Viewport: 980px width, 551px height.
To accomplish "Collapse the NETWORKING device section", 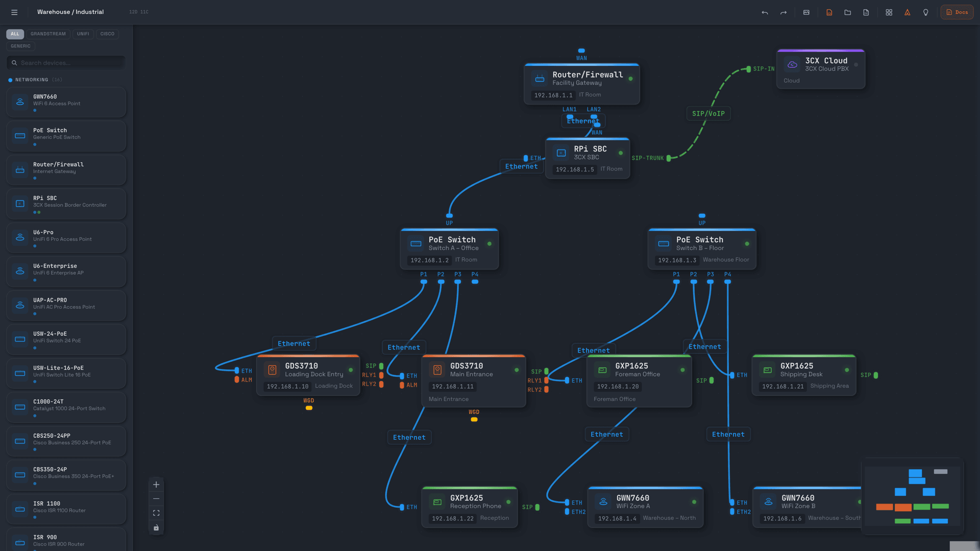I will 31,80.
